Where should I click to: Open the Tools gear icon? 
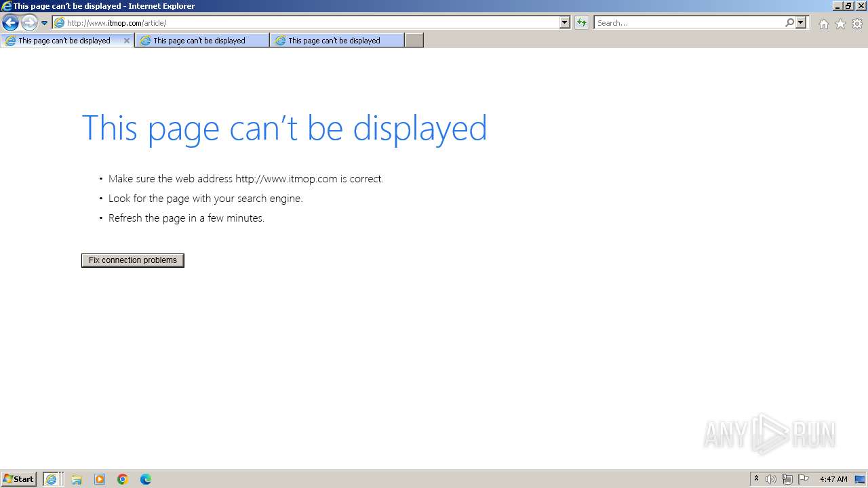(857, 24)
